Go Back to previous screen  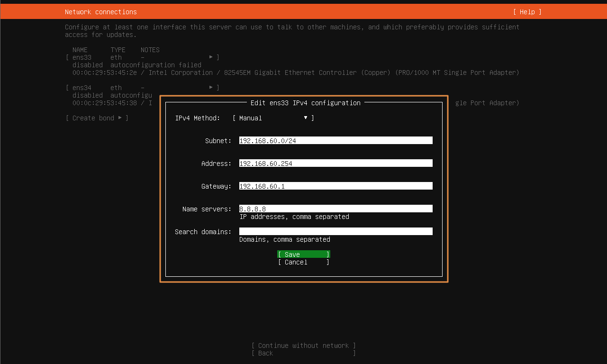(x=304, y=353)
